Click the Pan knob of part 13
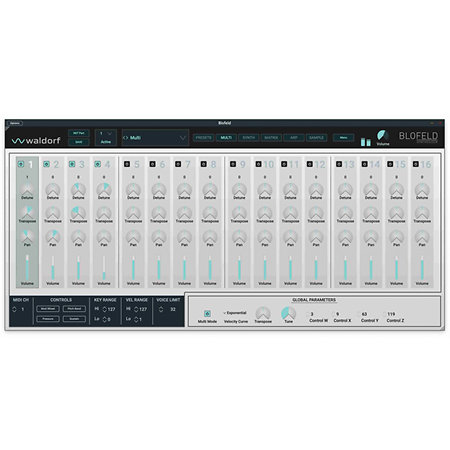450x450 pixels. (345, 236)
